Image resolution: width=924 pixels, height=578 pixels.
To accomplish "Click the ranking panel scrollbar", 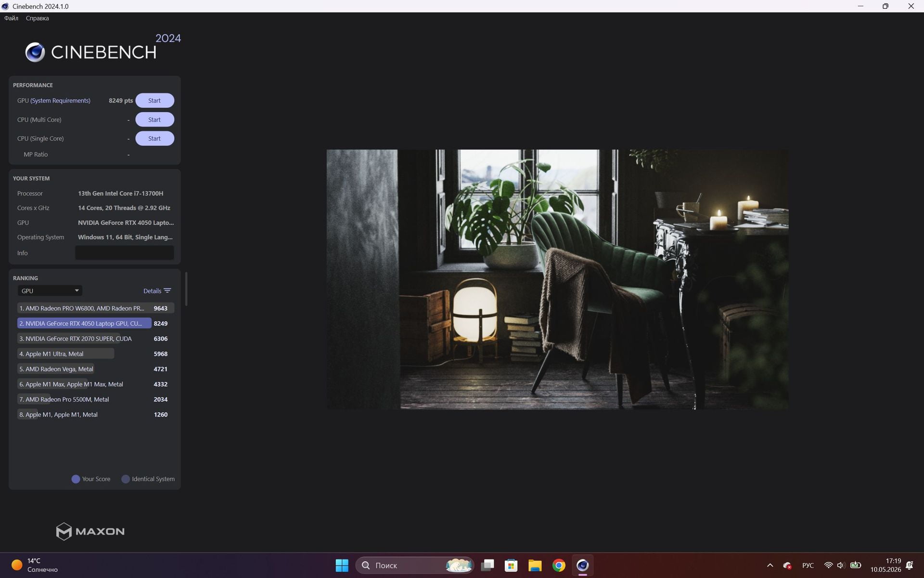I will coord(186,289).
